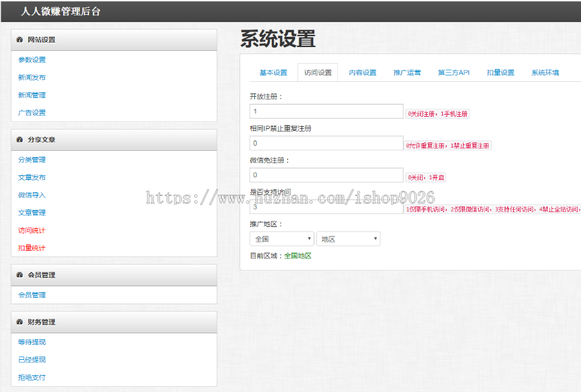Open the 微信导入 page
Screen dimensions: 581x392
31,195
